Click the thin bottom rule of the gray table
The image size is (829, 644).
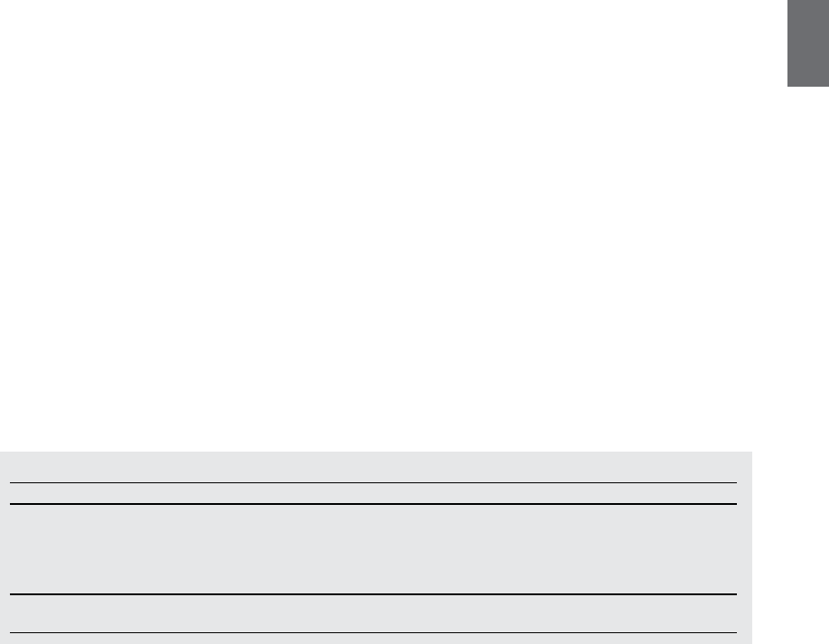click(373, 632)
